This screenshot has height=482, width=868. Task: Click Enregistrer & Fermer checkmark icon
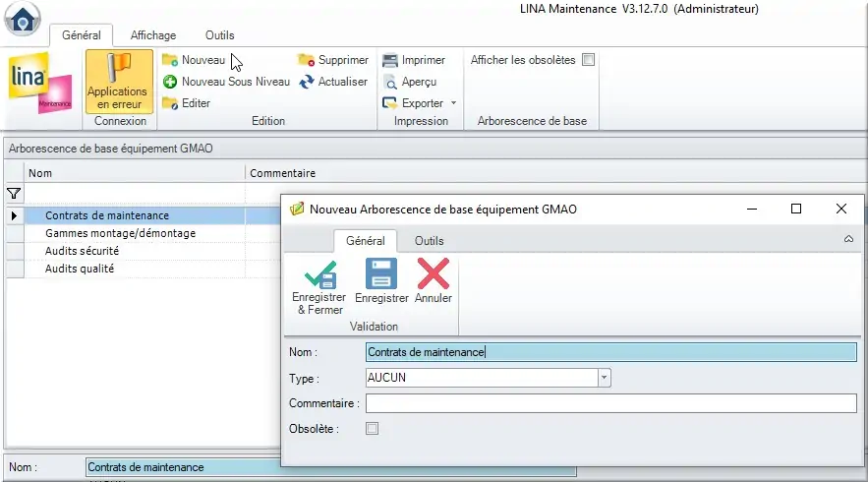point(320,274)
